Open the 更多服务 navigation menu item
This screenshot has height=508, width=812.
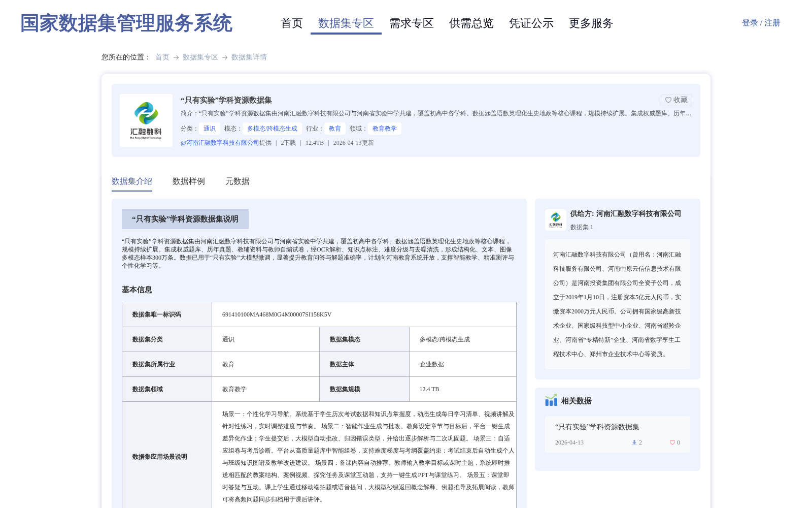[x=591, y=23]
